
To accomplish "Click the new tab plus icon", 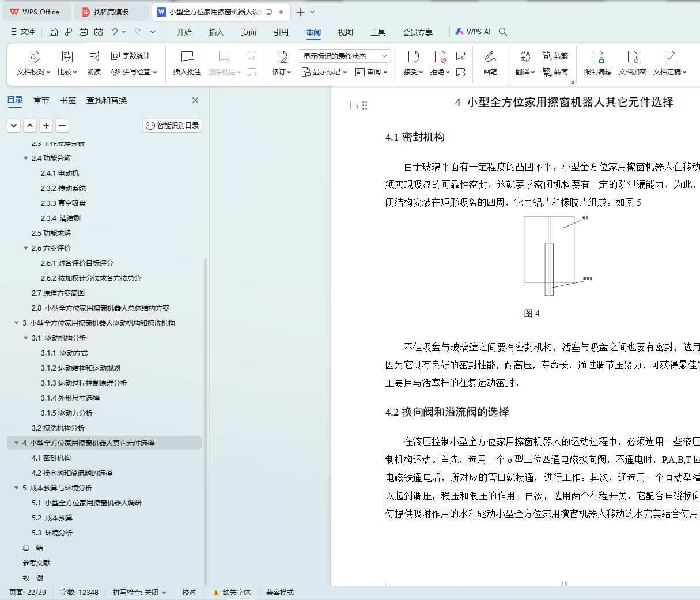I will click(x=301, y=12).
